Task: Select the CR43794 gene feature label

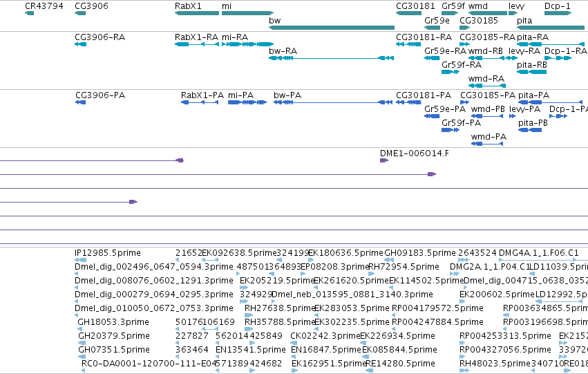Action: (x=44, y=6)
